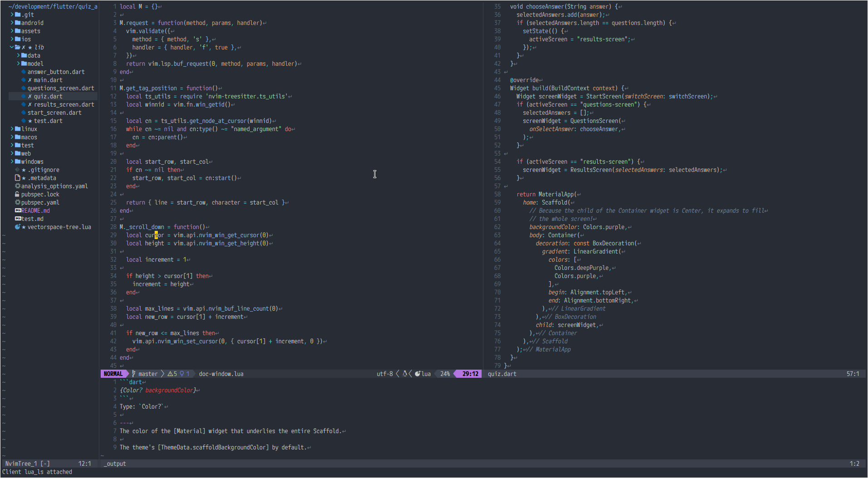Click the Dart icon beside results_screen.dart

(x=24, y=104)
